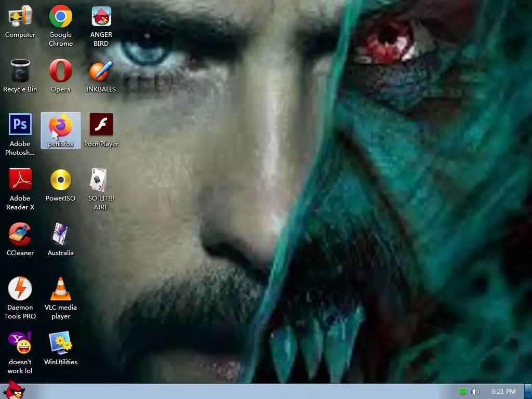The height and width of the screenshot is (399, 532).
Task: Click the volume speaker tray icon
Action: [475, 392]
